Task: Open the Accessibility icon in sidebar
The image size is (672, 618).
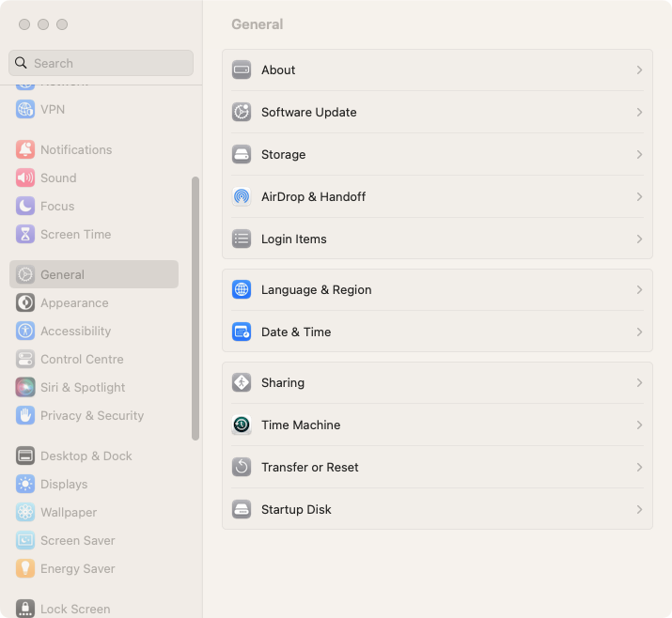Action: (x=25, y=331)
